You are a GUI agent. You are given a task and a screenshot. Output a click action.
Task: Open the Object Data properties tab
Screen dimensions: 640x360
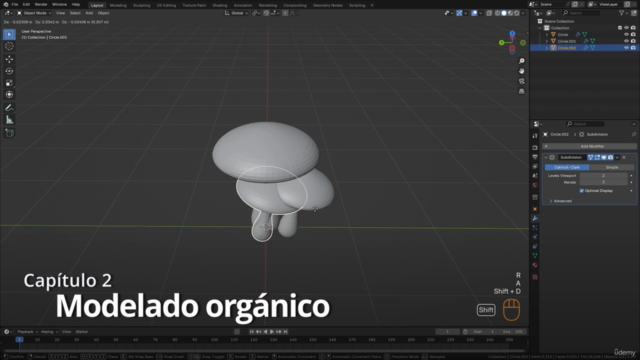(x=535, y=256)
